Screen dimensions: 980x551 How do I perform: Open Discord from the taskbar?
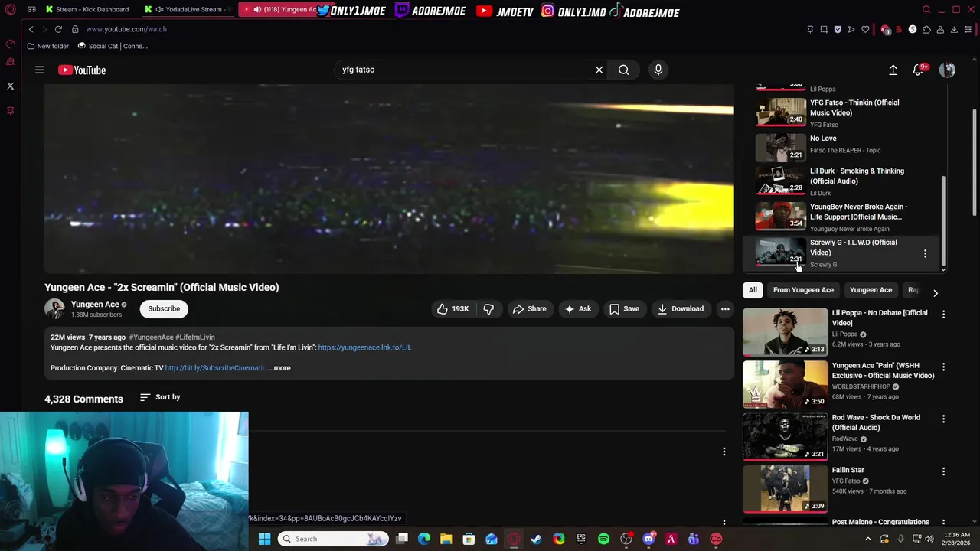point(648,539)
